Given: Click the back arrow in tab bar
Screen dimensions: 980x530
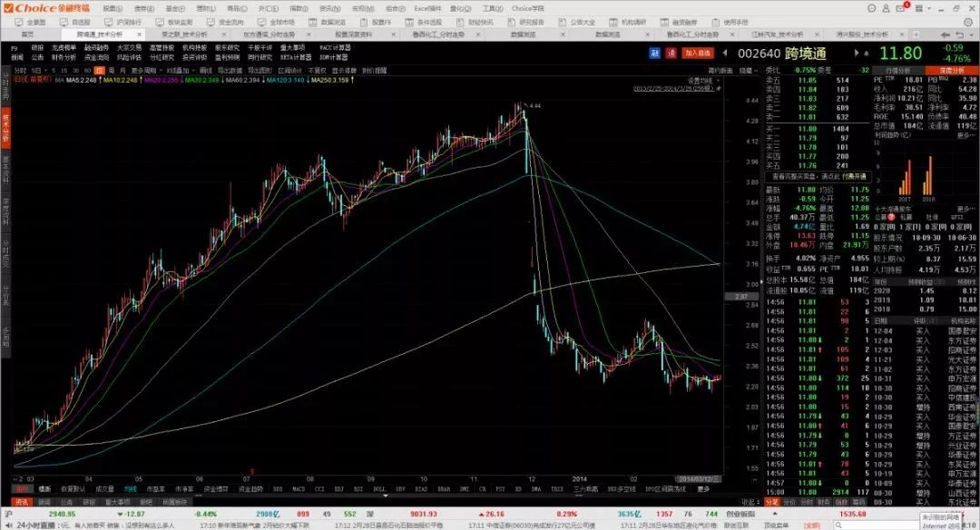Looking at the screenshot, I should point(944,34).
